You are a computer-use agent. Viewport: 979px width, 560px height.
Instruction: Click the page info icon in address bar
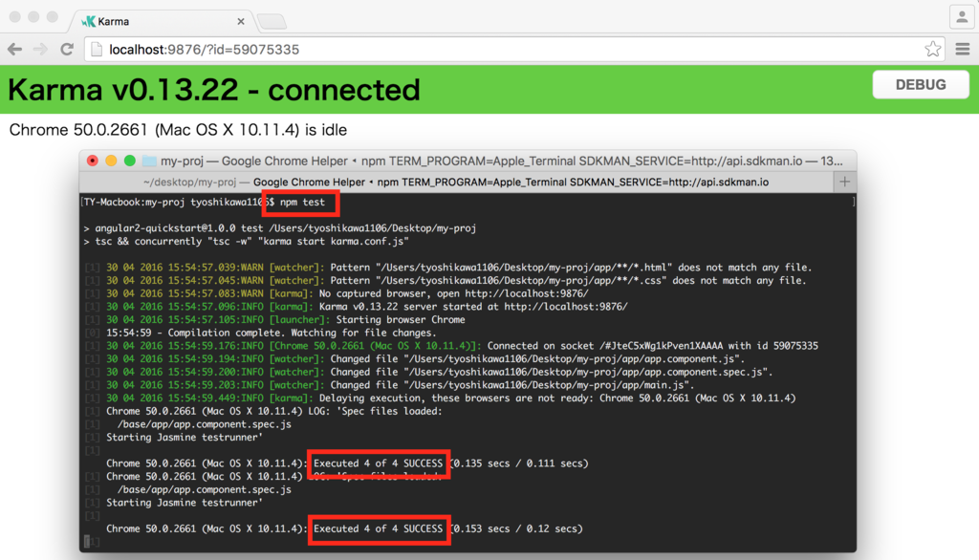(97, 50)
